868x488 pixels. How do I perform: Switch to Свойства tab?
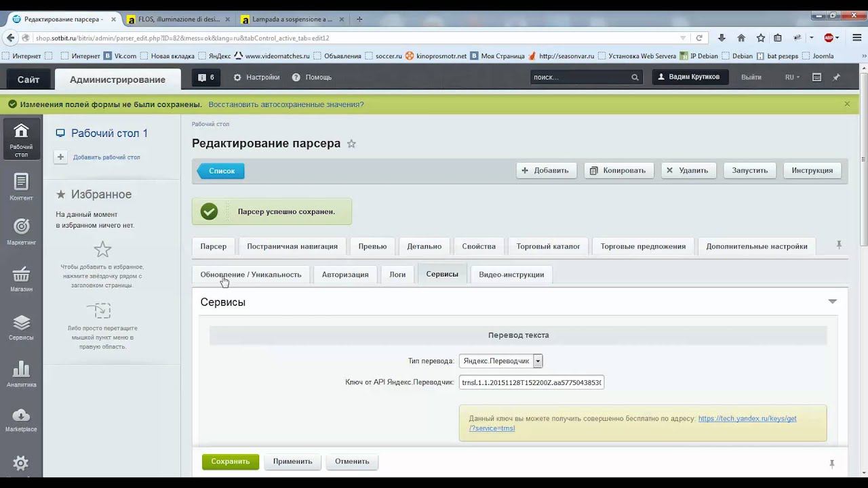tap(479, 247)
